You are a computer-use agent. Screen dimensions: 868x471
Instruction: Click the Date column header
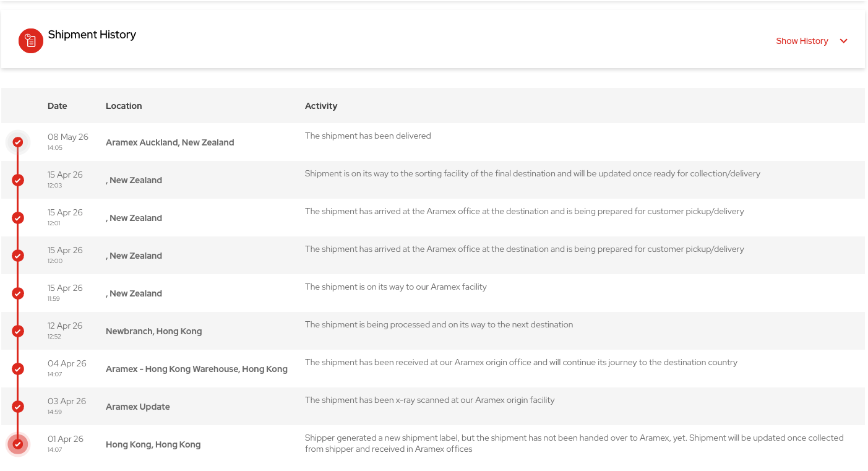coord(57,106)
